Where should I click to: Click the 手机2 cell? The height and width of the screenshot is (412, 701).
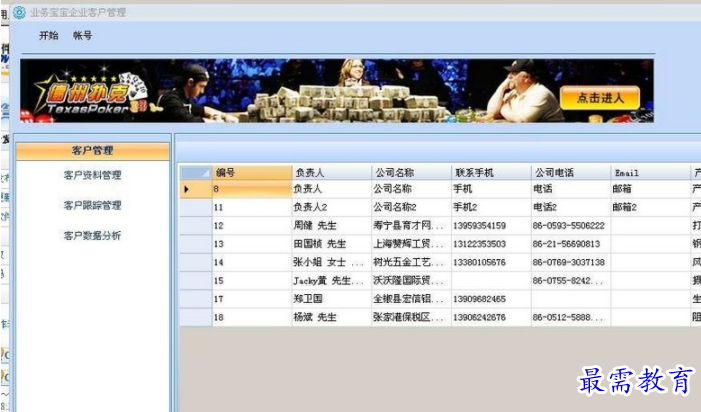pos(491,207)
